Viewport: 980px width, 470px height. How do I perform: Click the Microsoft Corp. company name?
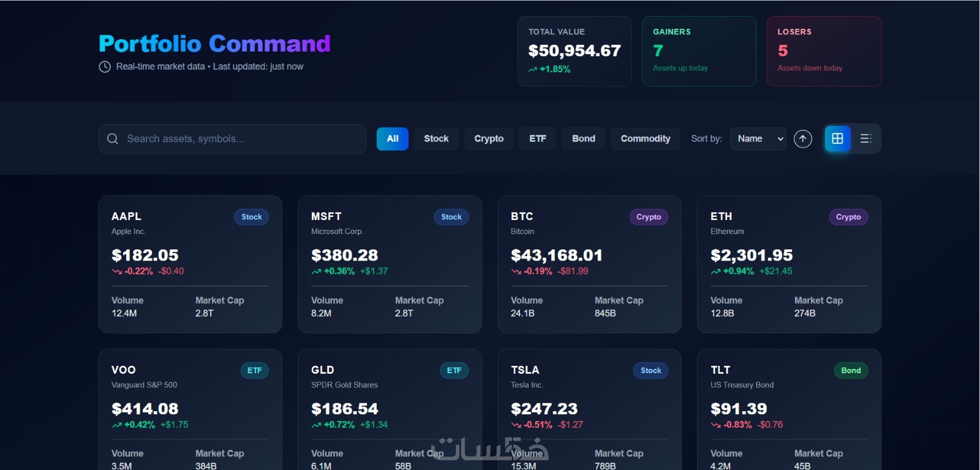337,232
